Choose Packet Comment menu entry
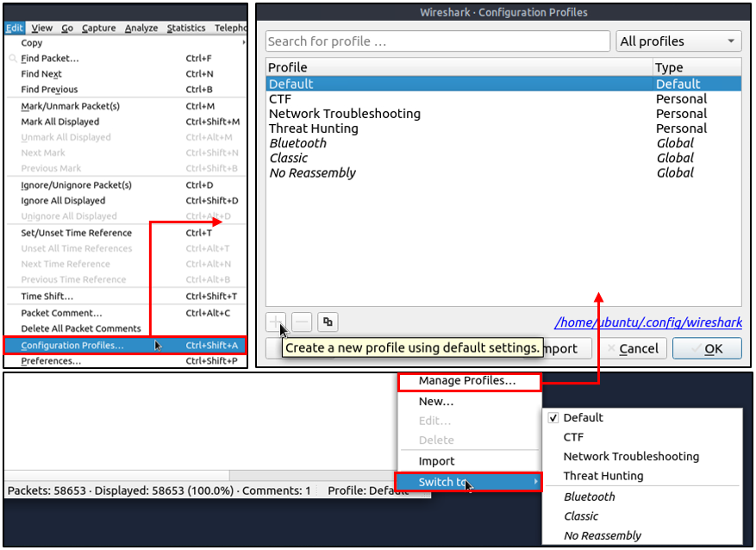756x550 pixels. pos(125,313)
